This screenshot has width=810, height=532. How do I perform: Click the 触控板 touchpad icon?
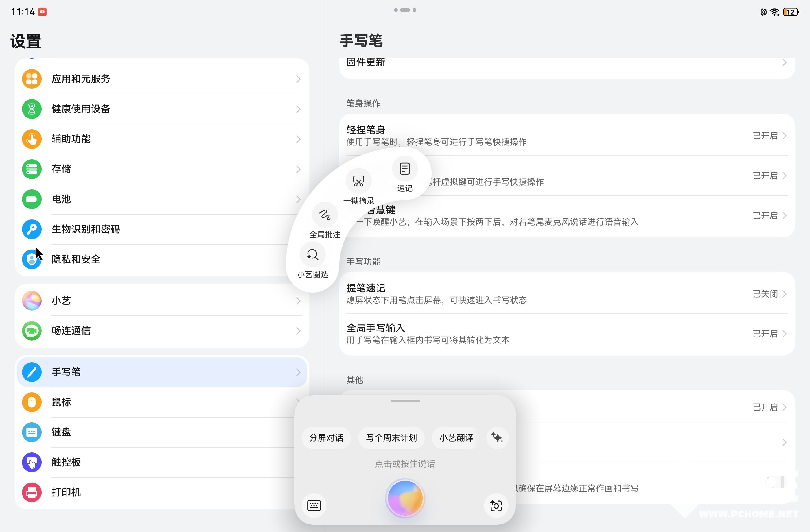pyautogui.click(x=32, y=462)
